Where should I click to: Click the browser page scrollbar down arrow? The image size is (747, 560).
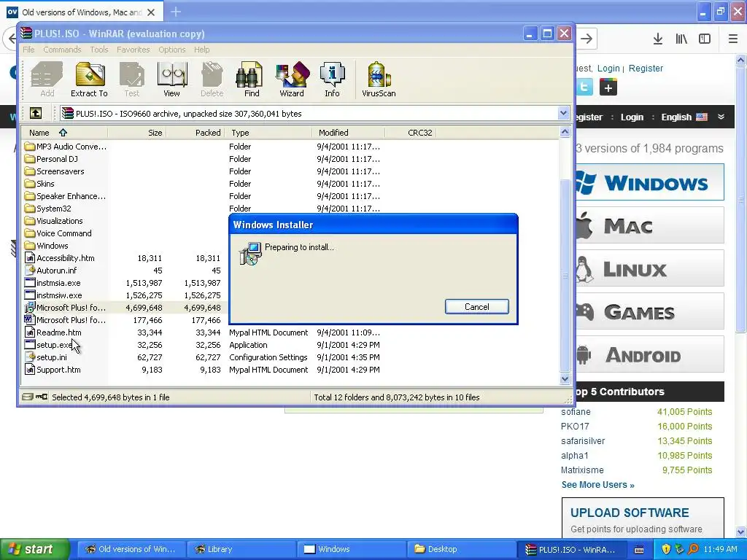(741, 532)
